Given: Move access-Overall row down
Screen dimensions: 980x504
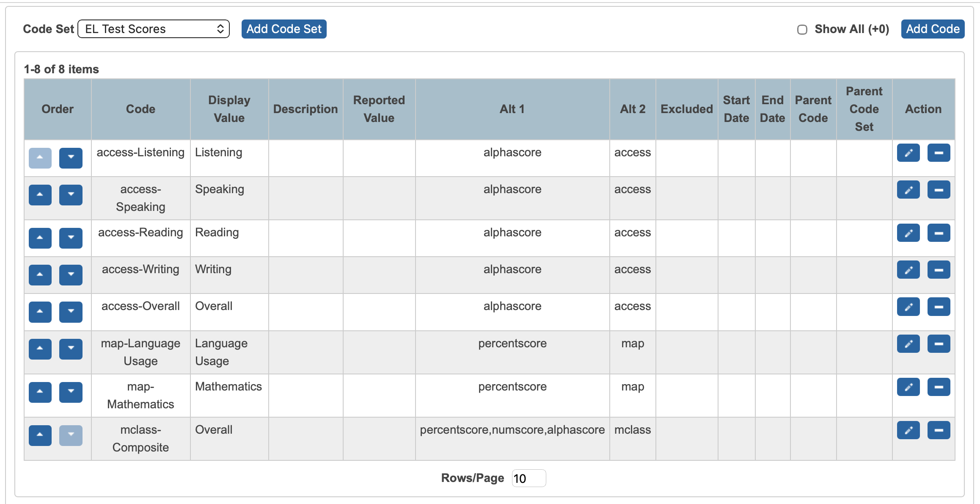Looking at the screenshot, I should 71,312.
